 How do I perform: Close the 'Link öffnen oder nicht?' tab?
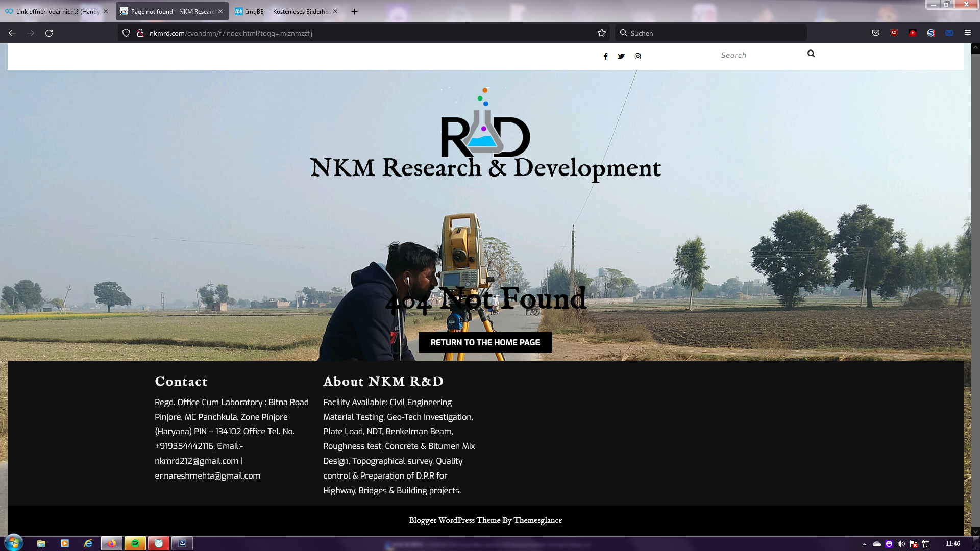tap(106, 11)
